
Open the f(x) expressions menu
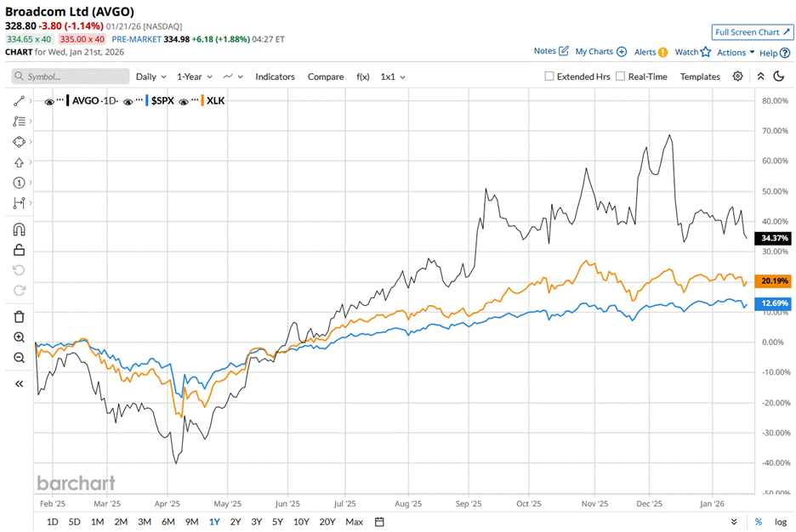(362, 76)
